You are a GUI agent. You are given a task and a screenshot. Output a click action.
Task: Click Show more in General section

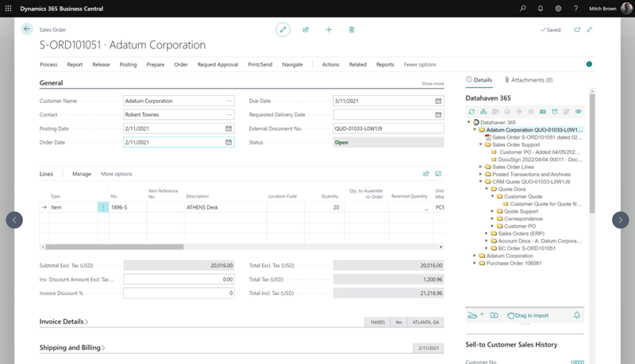click(433, 83)
